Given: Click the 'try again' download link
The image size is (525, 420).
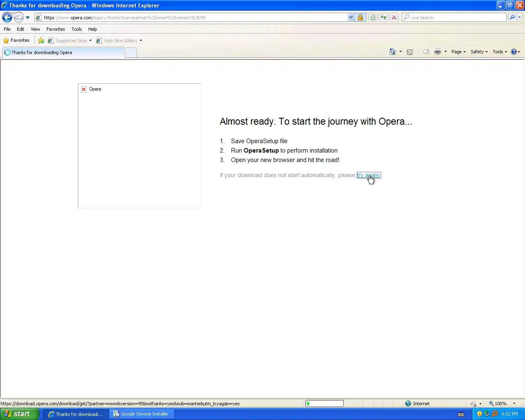Looking at the screenshot, I should click(368, 175).
